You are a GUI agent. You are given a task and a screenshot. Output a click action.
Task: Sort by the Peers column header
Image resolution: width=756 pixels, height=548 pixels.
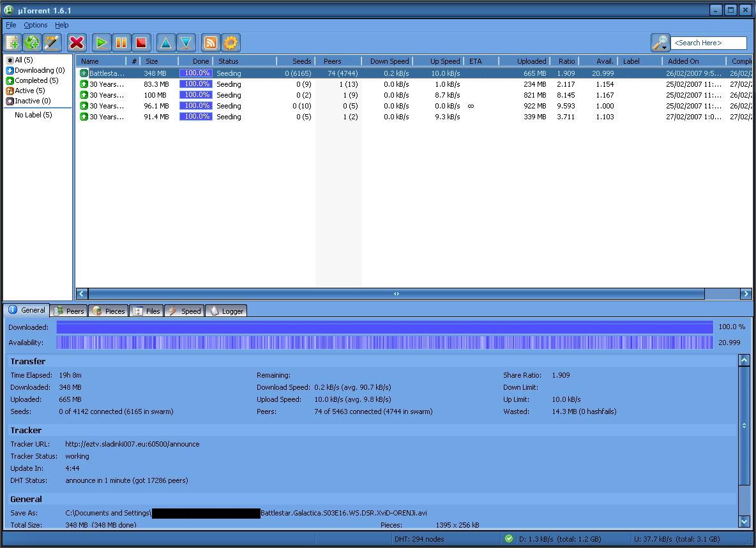338,61
